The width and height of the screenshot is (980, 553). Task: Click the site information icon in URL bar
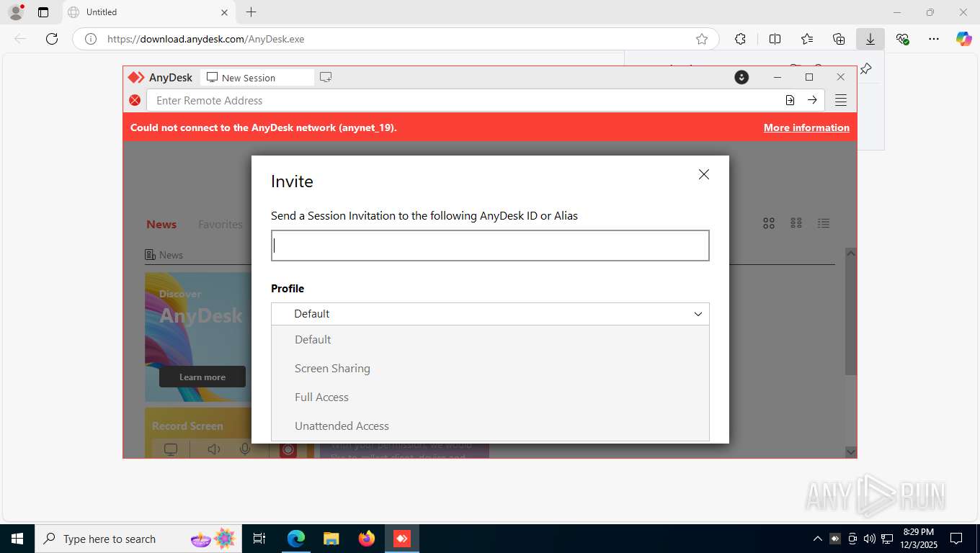[91, 39]
